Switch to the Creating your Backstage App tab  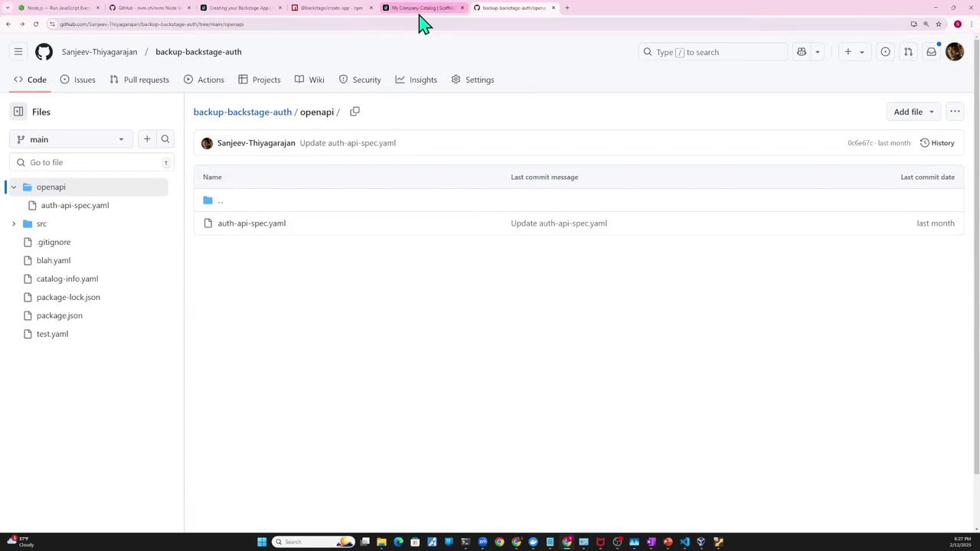pos(241,8)
